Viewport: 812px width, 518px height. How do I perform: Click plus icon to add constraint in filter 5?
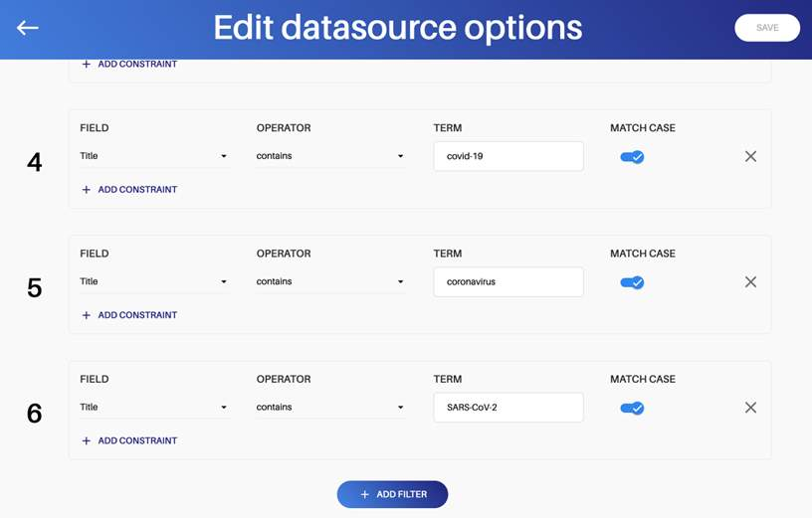point(87,315)
